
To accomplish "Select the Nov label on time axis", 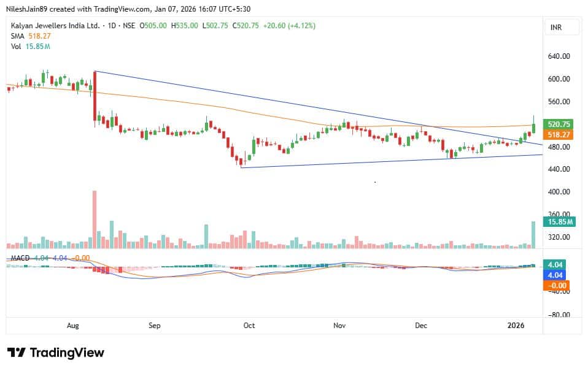I will coord(339,326).
